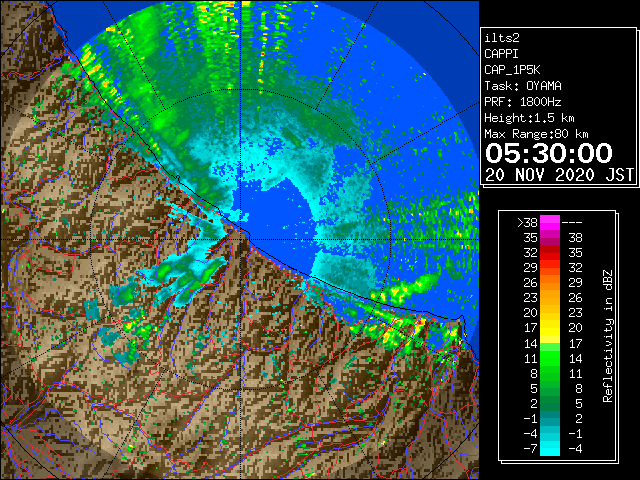The height and width of the screenshot is (480, 640).
Task: Click the 'Max Range:80 km' line
Action: coord(536,134)
